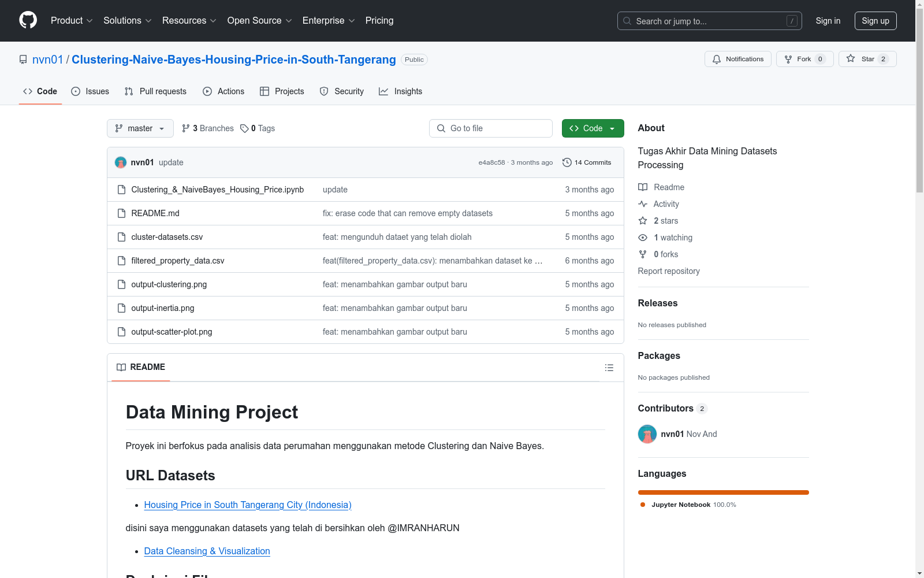The image size is (924, 578).
Task: Click the Readme book icon in About
Action: [x=643, y=187]
